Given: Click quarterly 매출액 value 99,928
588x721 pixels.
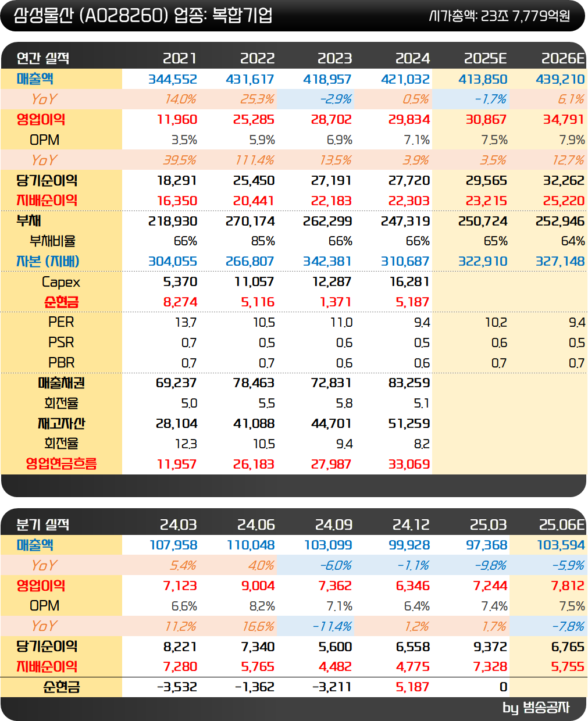Looking at the screenshot, I should (409, 545).
